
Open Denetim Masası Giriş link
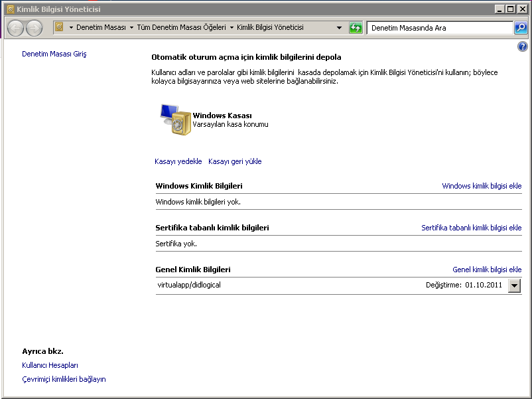pyautogui.click(x=54, y=54)
